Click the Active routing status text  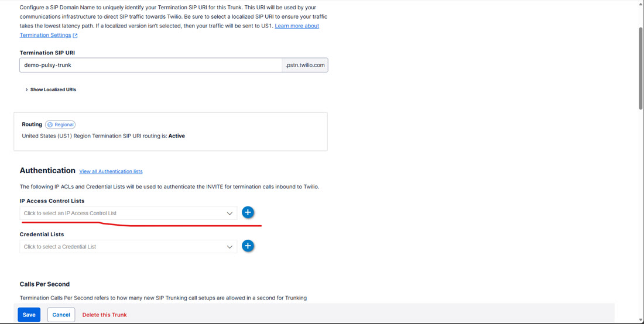click(177, 136)
